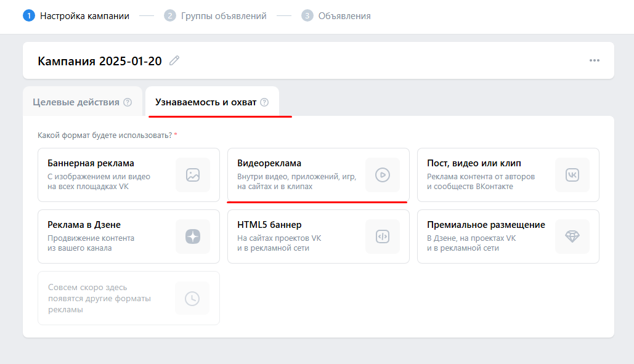Click step 1 number circle

click(29, 16)
